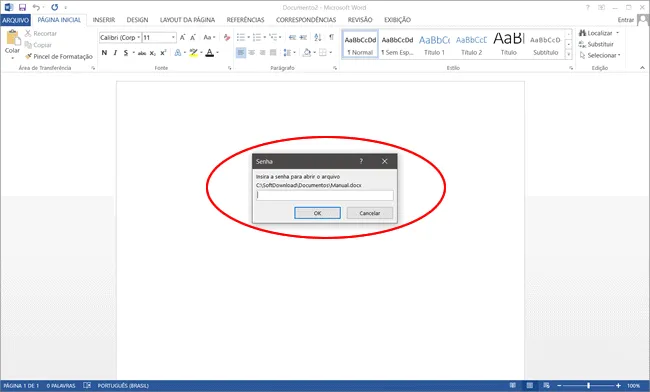This screenshot has width=650, height=392.
Task: Switch to LAYOUT DA PÁGINA tab
Action: point(187,20)
